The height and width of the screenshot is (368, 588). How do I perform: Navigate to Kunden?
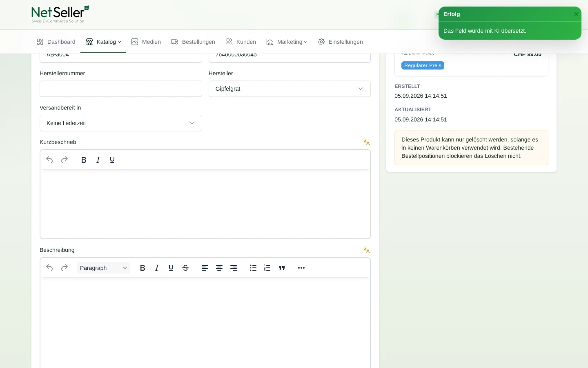tap(241, 42)
